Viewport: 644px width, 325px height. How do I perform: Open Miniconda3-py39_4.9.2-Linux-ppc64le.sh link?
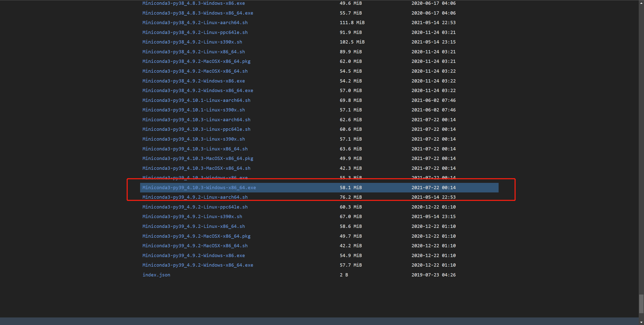pos(195,207)
